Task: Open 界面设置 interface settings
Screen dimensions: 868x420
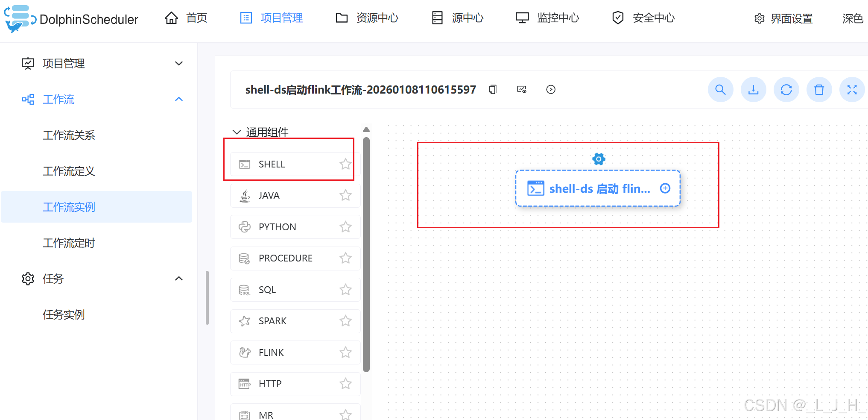Action: (x=783, y=19)
